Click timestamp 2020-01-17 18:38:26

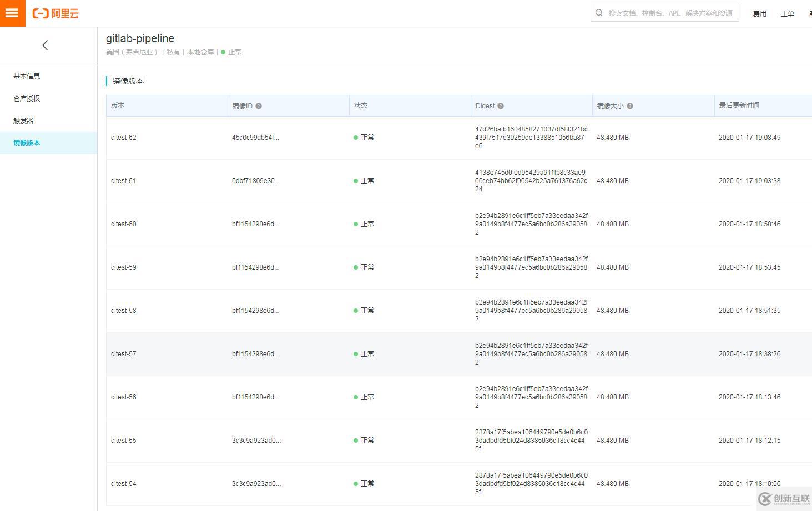point(749,354)
